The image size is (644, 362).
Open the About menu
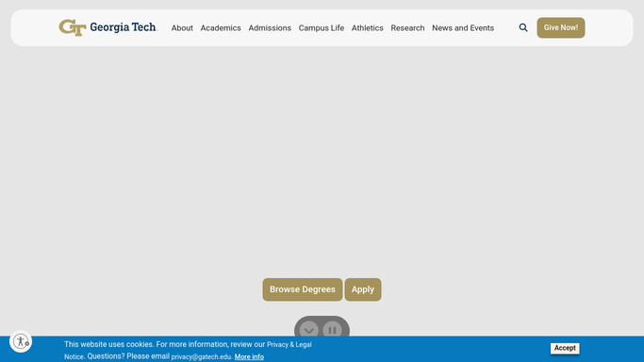click(182, 28)
